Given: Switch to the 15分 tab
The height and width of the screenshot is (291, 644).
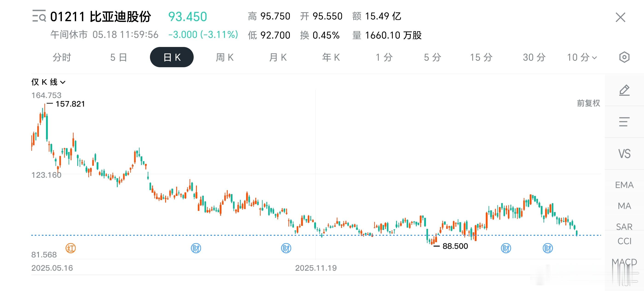Looking at the screenshot, I should 481,57.
